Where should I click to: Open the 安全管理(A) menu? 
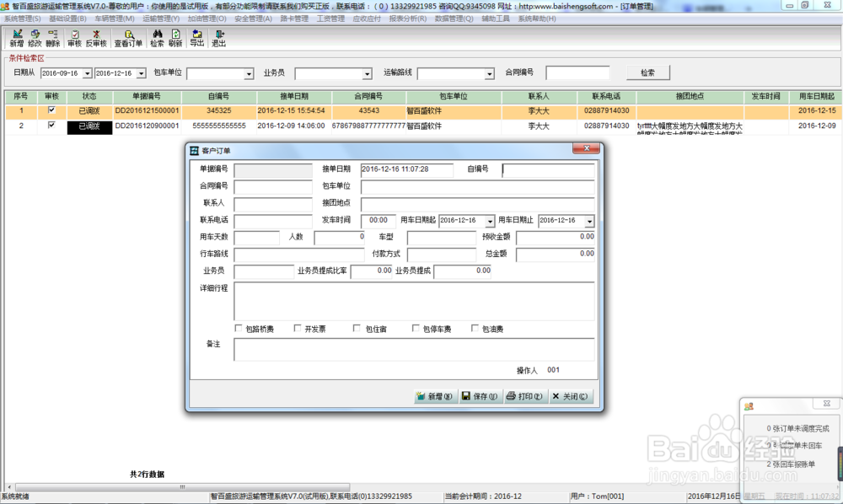tap(253, 19)
